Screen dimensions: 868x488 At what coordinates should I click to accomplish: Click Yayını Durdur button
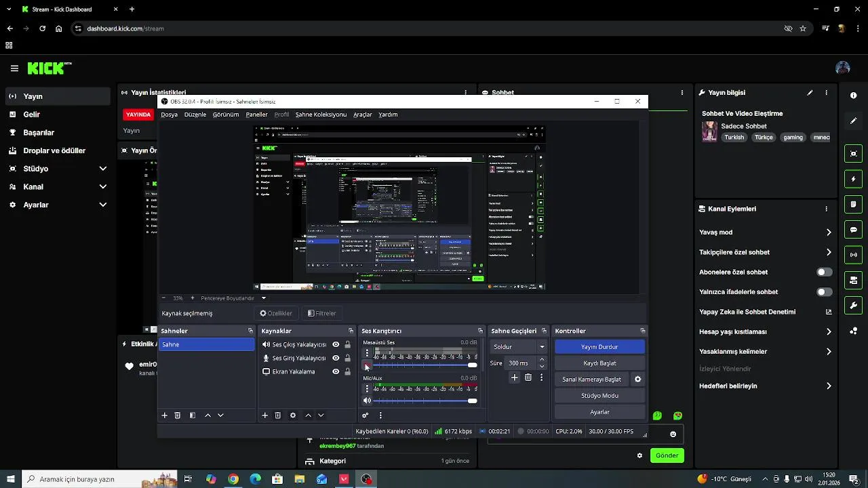[x=599, y=346]
